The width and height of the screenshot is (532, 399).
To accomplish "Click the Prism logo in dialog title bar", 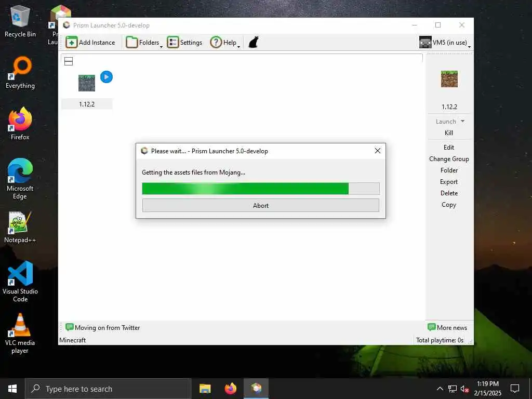I will (x=144, y=151).
